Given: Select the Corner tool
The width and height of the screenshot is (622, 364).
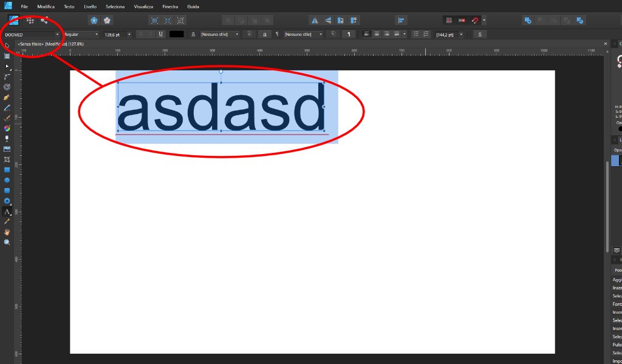Looking at the screenshot, I should [x=7, y=76].
